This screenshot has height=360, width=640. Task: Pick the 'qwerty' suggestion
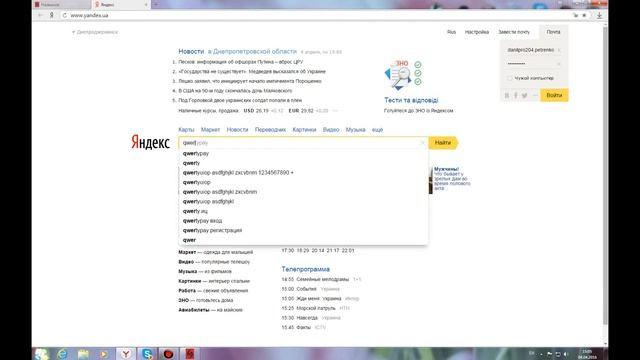pos(303,163)
